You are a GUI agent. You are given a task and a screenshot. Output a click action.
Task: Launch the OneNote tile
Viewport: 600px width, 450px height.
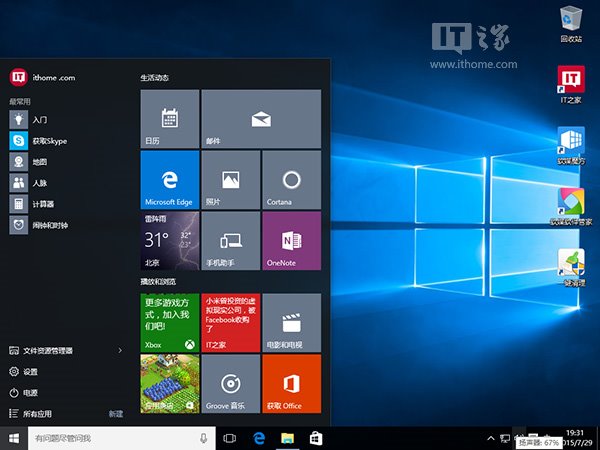pyautogui.click(x=291, y=240)
